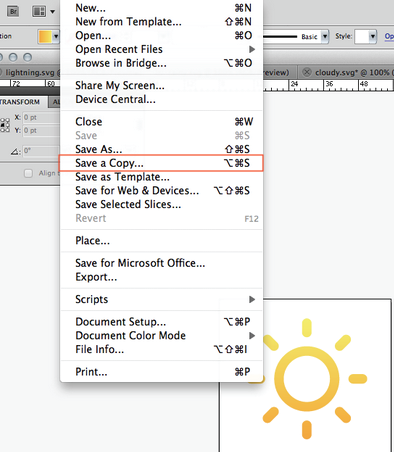Viewport: 394px width, 452px height.
Task: Choose Save As... menu item
Action: (161, 149)
